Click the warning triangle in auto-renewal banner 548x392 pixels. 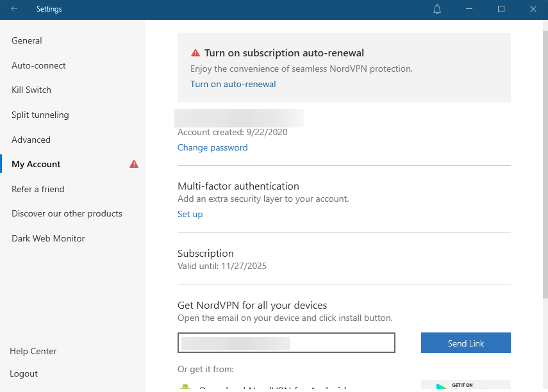pos(195,53)
